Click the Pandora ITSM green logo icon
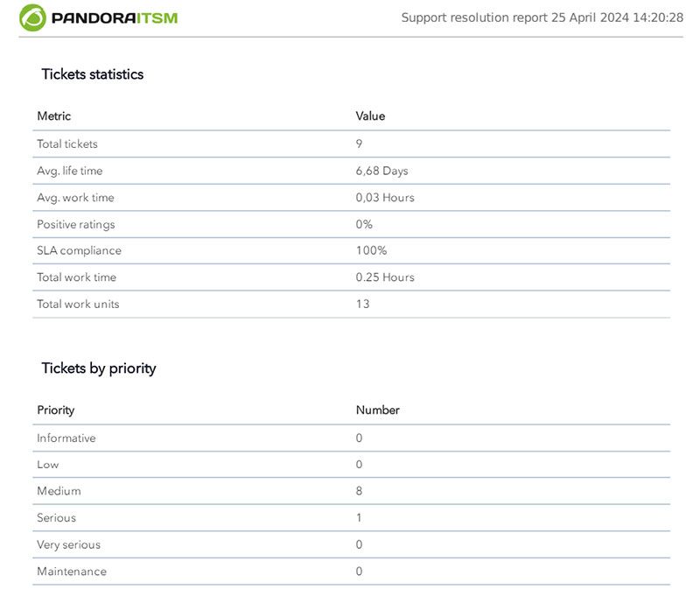The height and width of the screenshot is (589, 700). (32, 18)
